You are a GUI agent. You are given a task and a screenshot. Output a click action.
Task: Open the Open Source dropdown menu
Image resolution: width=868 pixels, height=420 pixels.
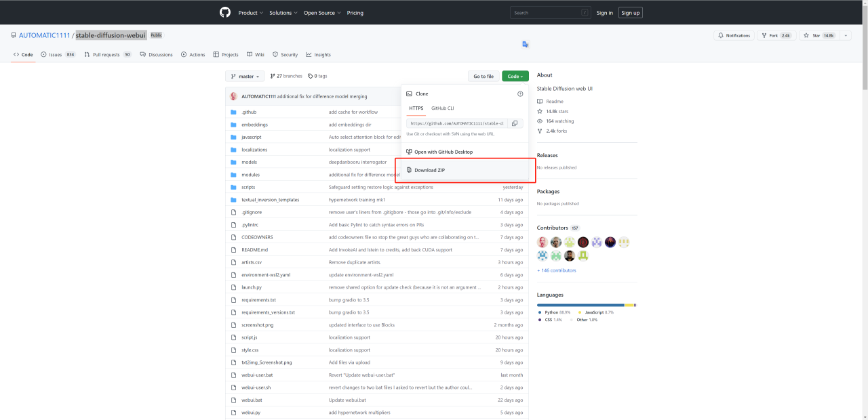(322, 13)
